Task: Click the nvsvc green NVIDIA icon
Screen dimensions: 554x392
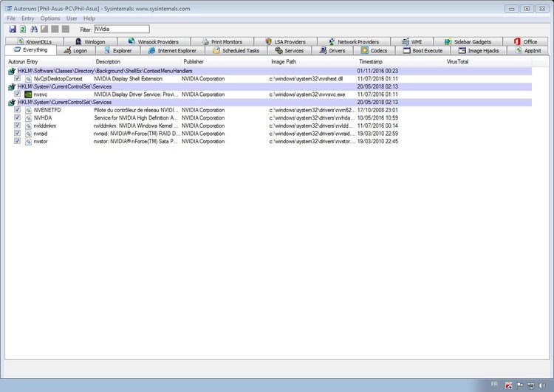Action: pos(28,94)
